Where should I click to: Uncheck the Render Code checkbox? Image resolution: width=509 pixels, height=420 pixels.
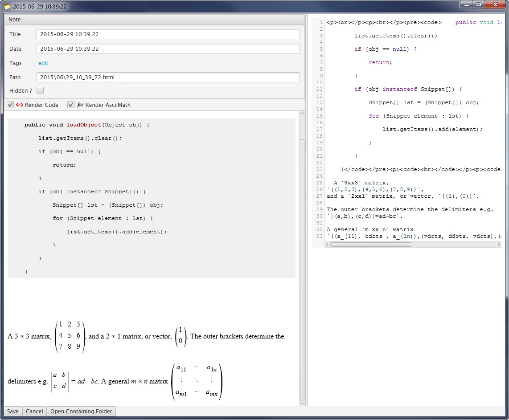[10, 105]
